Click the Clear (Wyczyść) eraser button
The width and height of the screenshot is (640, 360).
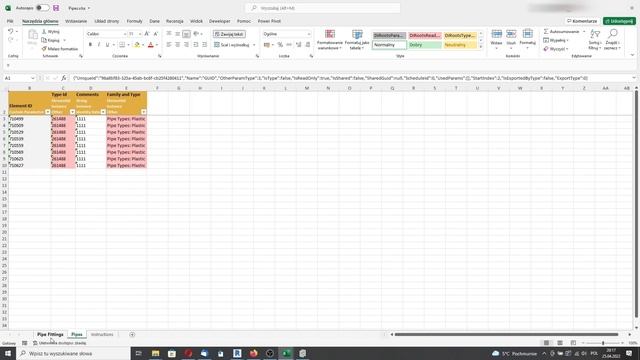555,49
